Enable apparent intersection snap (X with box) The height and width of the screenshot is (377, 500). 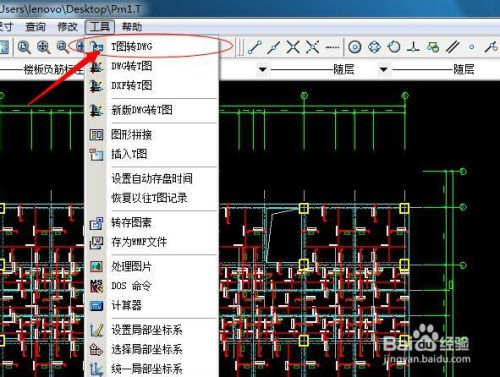coord(313,47)
